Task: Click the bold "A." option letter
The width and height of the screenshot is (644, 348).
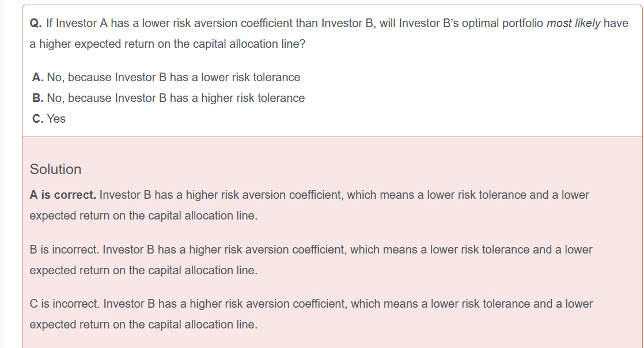Action: click(38, 77)
